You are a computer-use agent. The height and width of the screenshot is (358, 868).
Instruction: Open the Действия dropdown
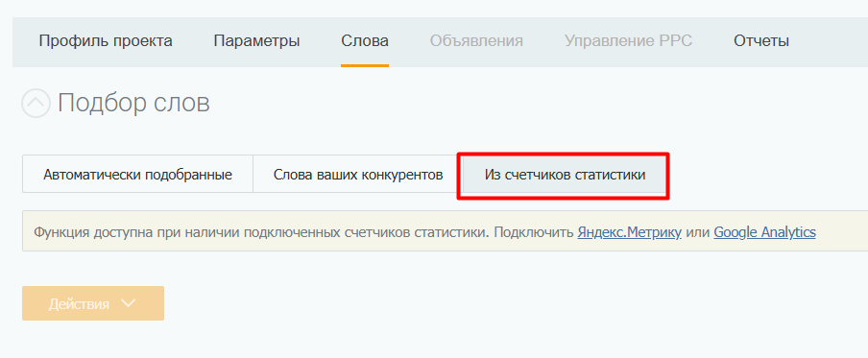(93, 303)
